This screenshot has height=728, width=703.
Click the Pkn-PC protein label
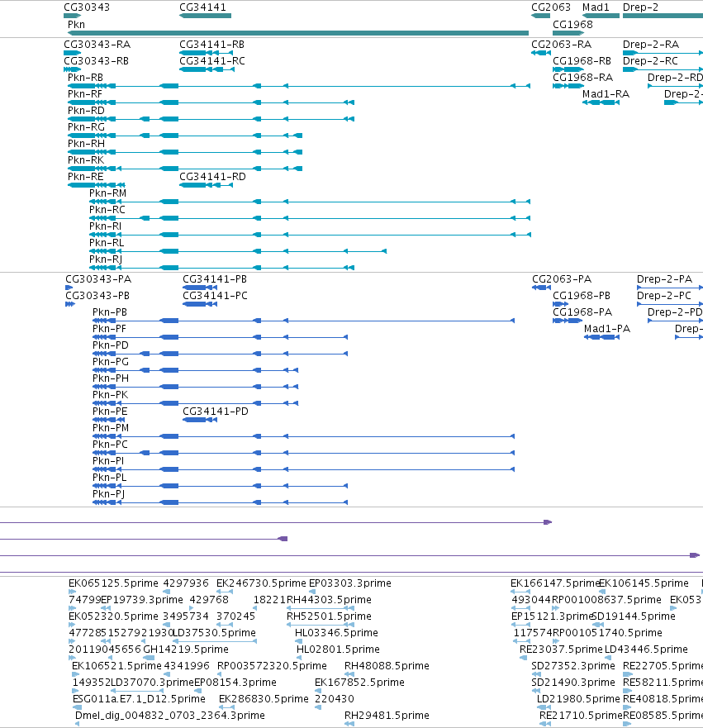[x=110, y=445]
